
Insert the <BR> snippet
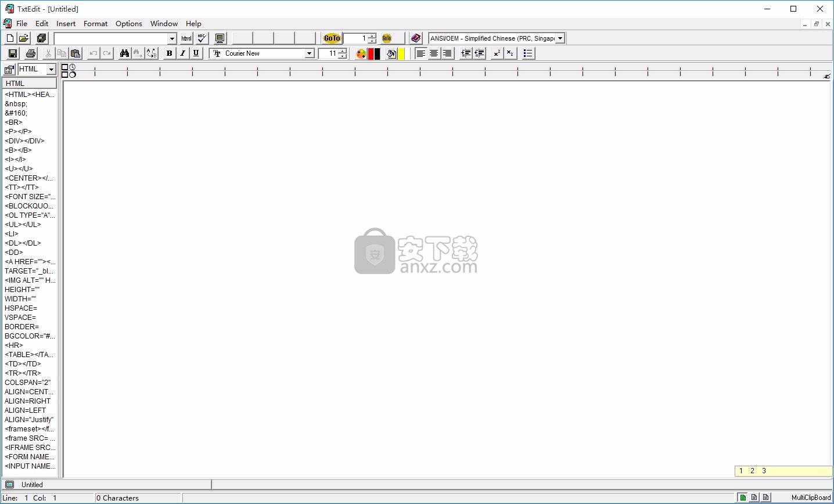click(x=13, y=123)
